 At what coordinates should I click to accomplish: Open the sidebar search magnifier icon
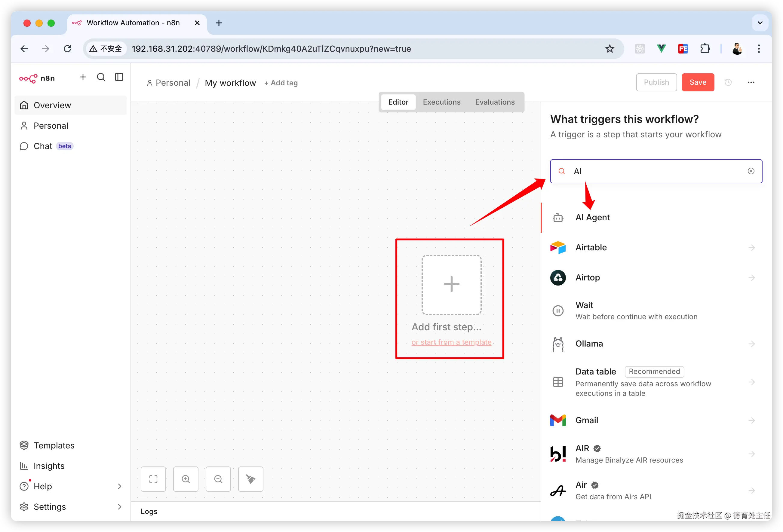click(x=101, y=77)
